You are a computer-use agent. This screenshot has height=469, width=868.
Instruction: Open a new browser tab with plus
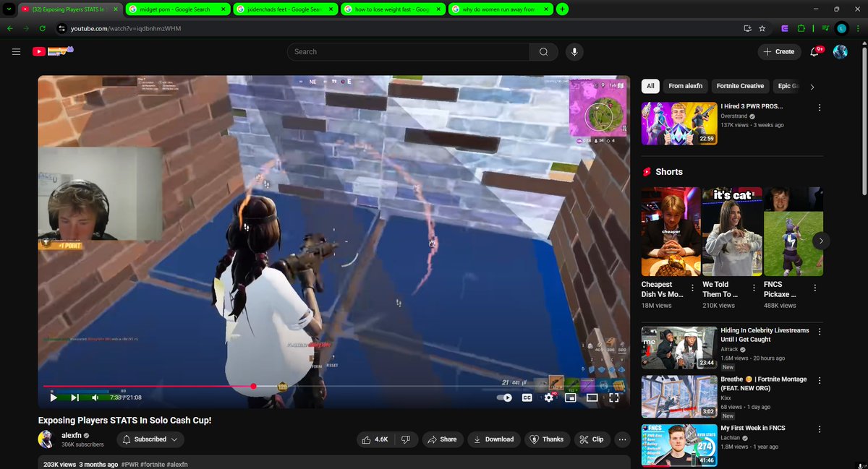click(x=563, y=9)
